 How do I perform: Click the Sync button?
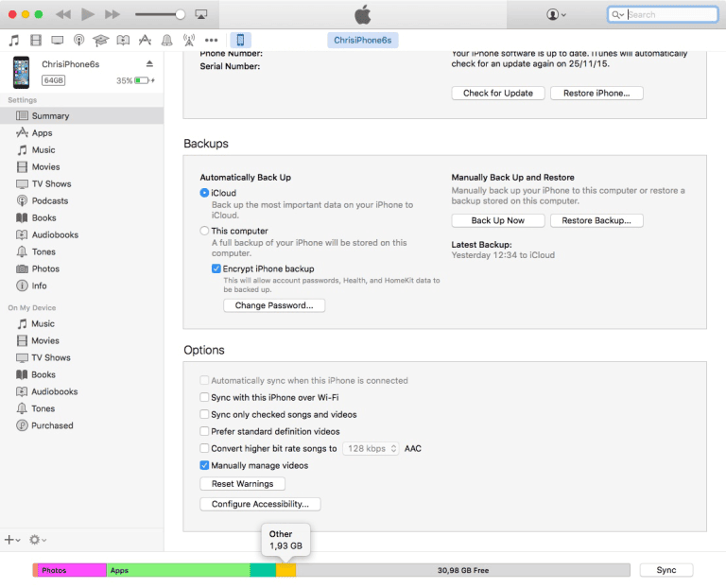[666, 570]
